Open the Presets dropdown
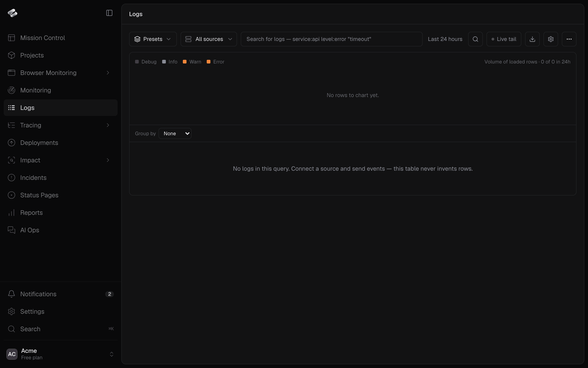This screenshot has height=368, width=588. pyautogui.click(x=153, y=39)
